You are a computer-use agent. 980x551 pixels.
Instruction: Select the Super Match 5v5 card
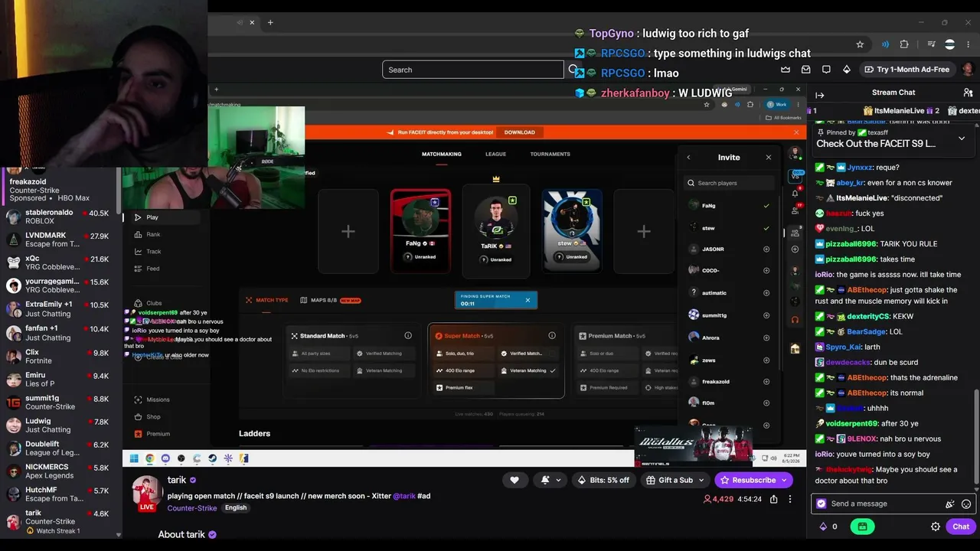tap(496, 361)
